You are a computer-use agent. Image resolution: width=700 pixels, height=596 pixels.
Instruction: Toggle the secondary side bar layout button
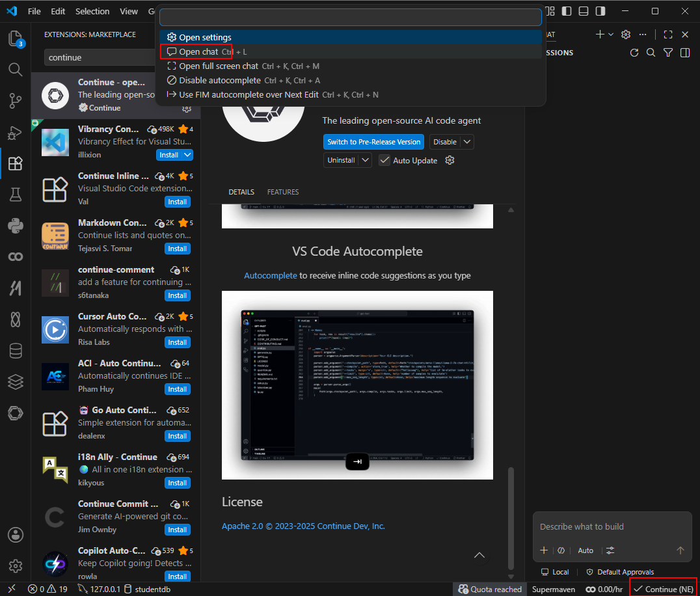(600, 11)
